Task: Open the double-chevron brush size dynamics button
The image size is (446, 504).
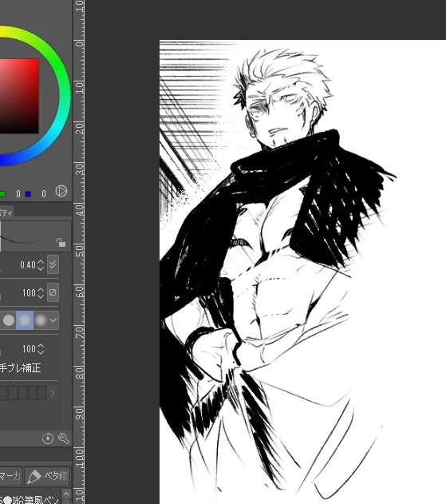Action: point(53,264)
